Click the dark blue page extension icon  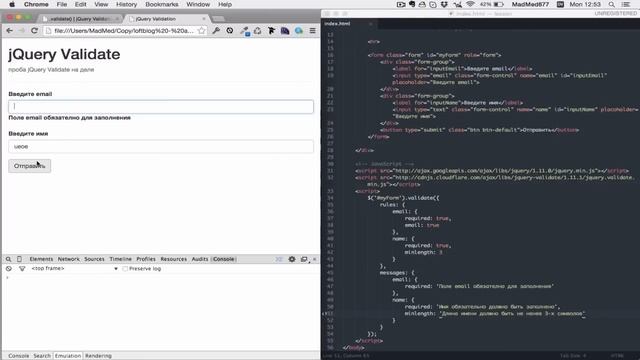[285, 31]
